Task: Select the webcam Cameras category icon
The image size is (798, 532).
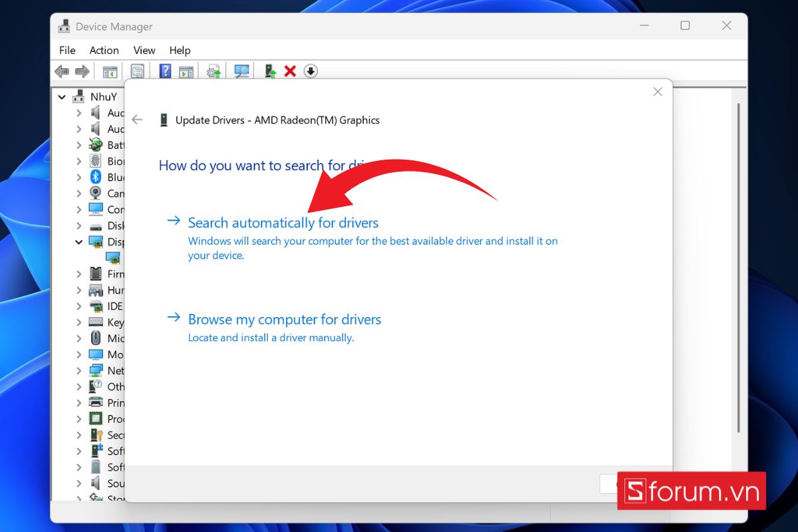Action: (96, 193)
